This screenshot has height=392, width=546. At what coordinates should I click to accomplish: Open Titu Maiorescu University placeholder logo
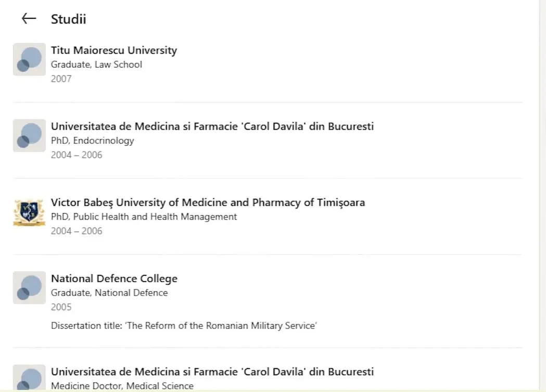point(29,59)
